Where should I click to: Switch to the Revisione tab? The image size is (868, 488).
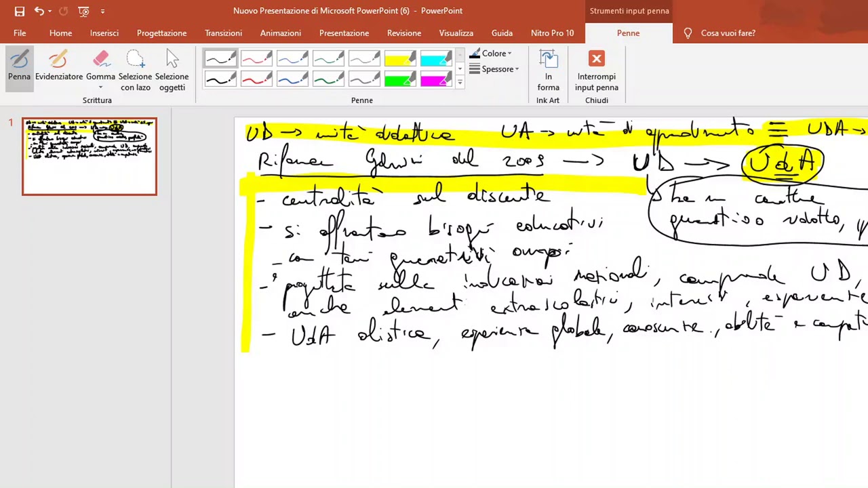403,33
